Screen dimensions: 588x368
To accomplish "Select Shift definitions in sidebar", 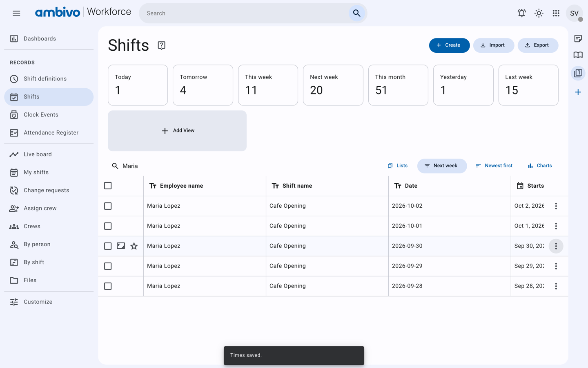I will pyautogui.click(x=49, y=79).
